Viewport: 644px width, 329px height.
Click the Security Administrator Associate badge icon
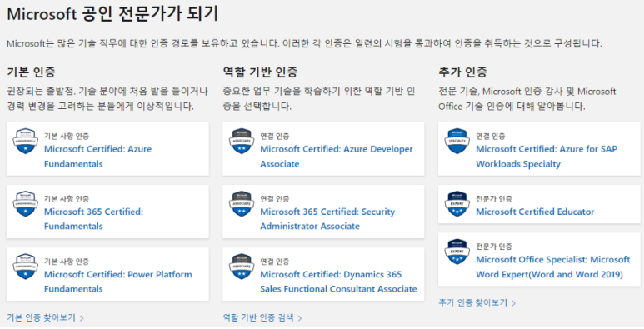coord(242,204)
